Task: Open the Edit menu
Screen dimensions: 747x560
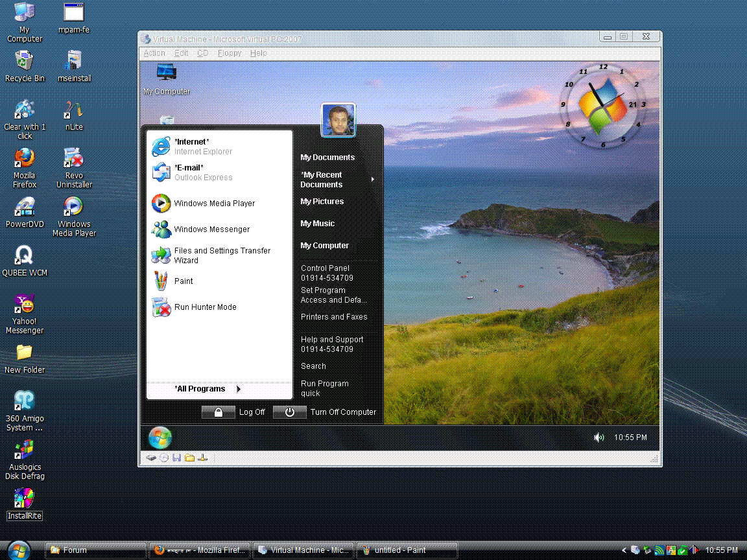Action: [x=181, y=53]
